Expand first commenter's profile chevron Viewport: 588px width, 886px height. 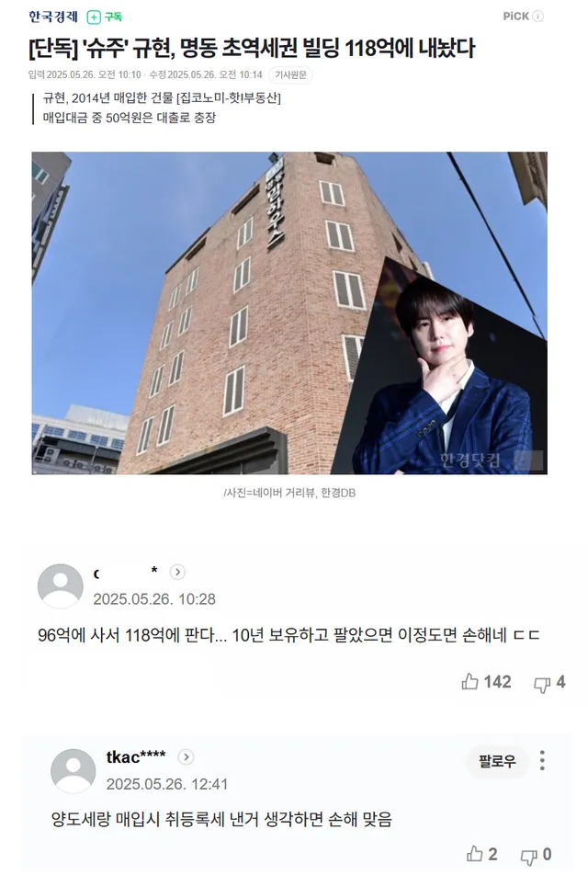pyautogui.click(x=177, y=573)
